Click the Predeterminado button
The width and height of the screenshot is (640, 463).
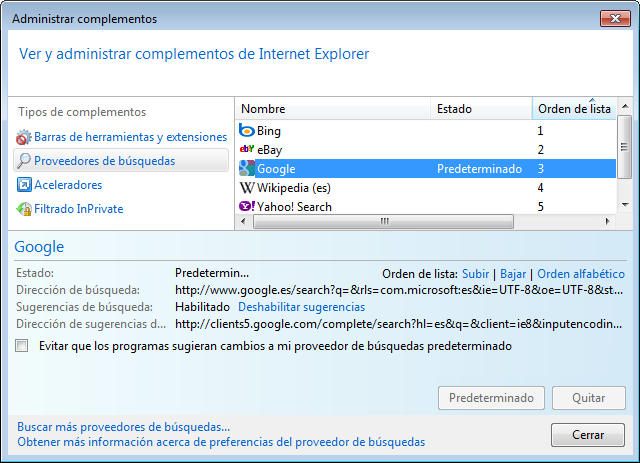click(x=491, y=398)
